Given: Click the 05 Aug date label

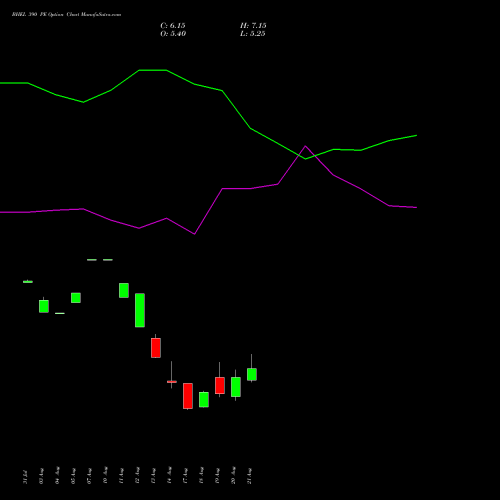Looking at the screenshot, I should [x=73, y=476].
